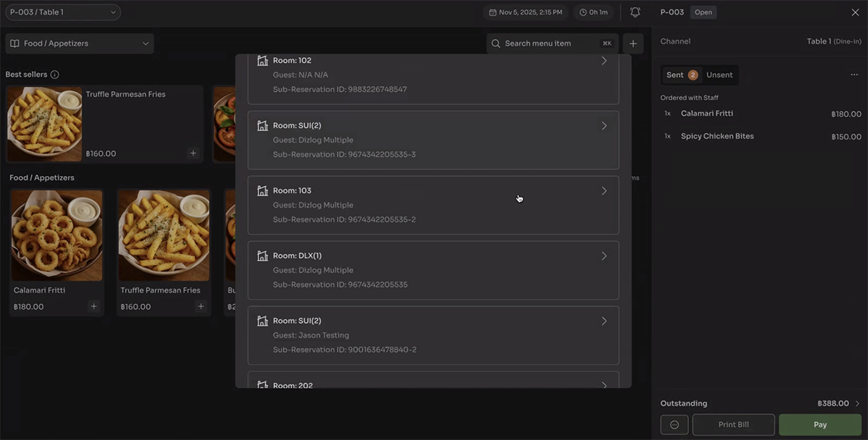Expand the Food / Appetizers category dropdown
The height and width of the screenshot is (440, 868).
click(x=80, y=43)
